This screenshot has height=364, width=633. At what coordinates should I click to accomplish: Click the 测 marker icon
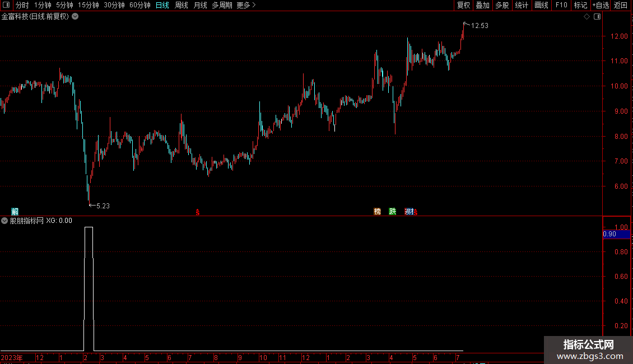coord(408,212)
